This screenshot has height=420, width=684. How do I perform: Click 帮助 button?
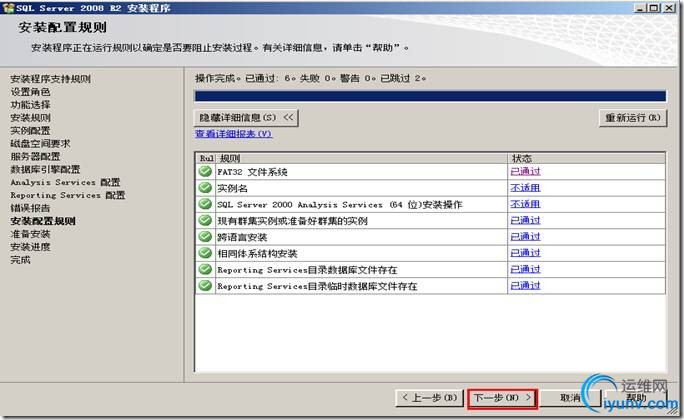click(x=636, y=398)
